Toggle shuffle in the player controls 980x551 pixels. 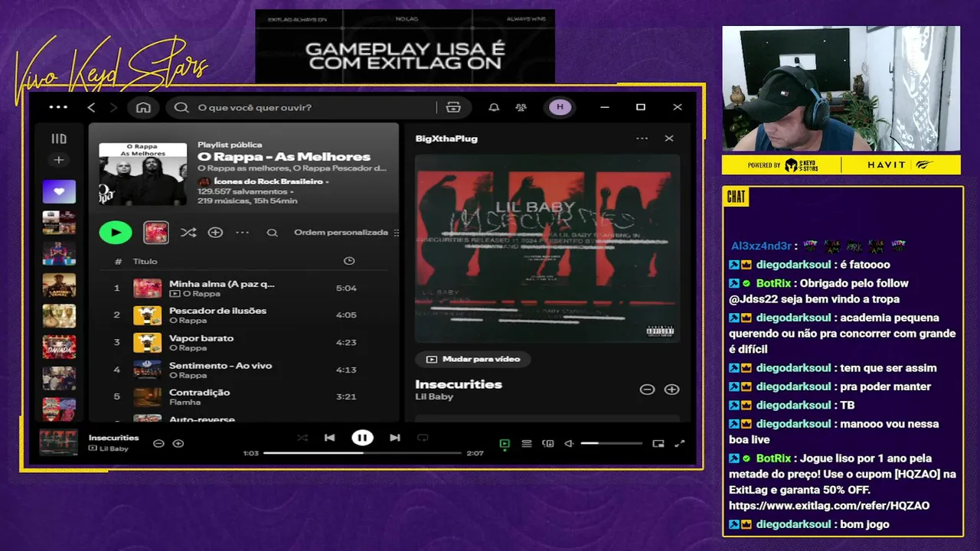pyautogui.click(x=302, y=438)
